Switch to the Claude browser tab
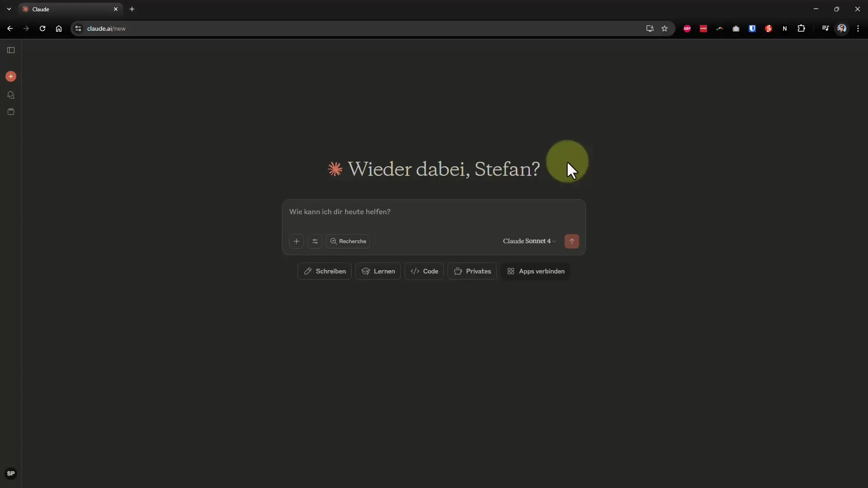 70,9
